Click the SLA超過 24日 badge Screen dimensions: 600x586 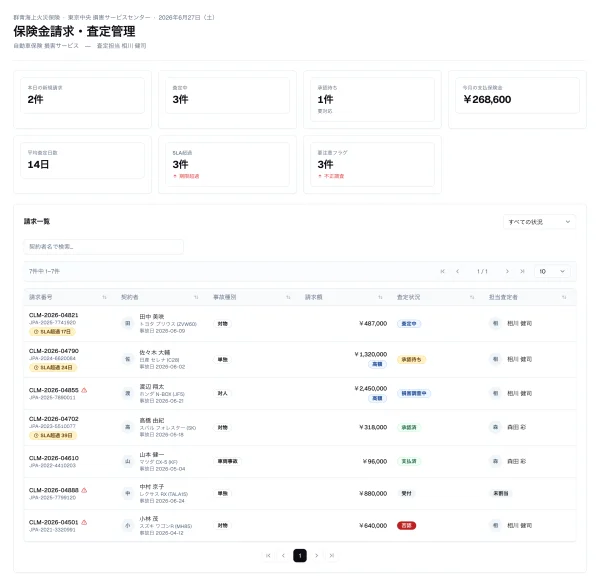point(53,367)
